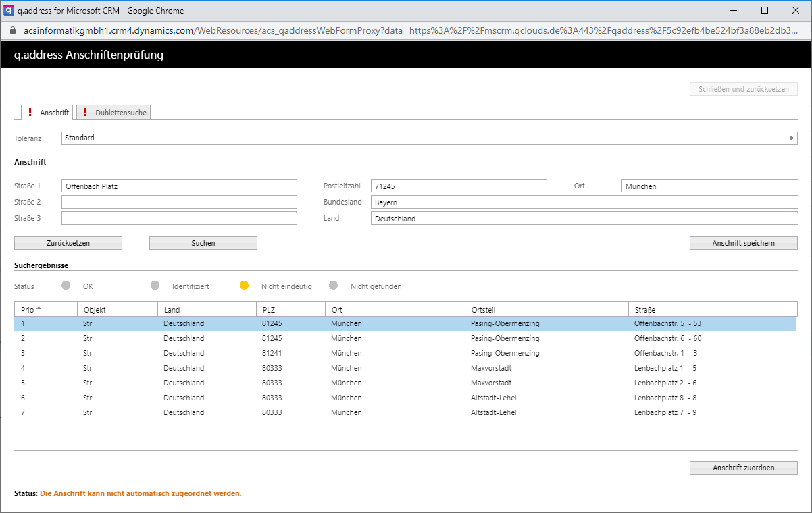Switch to the Dublettensuche tab
Screen dimensions: 812x513
(x=113, y=113)
